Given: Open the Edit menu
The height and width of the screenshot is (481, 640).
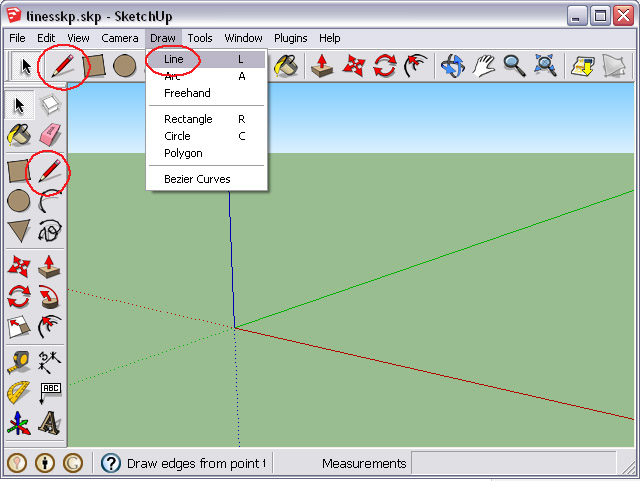Looking at the screenshot, I should pyautogui.click(x=46, y=38).
